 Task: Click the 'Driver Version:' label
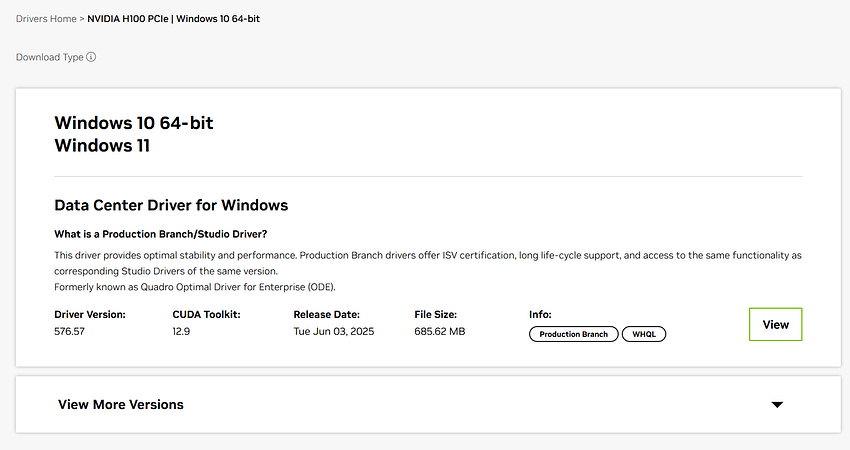click(x=89, y=314)
